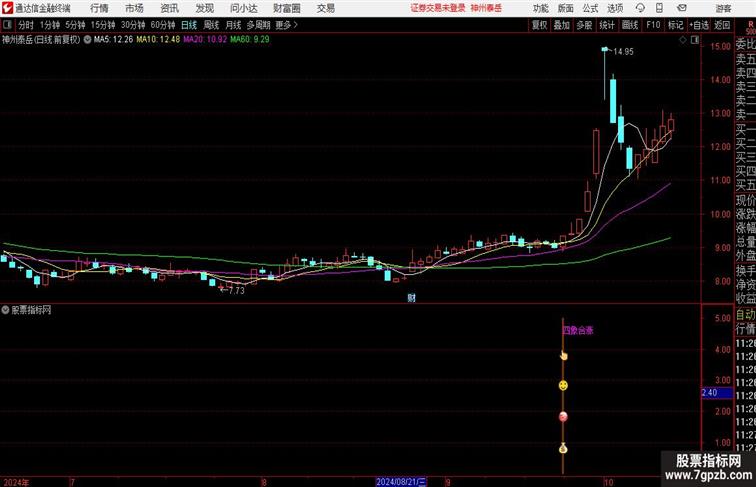Click the 标记 mark button
This screenshot has height=487, width=756.
(675, 25)
